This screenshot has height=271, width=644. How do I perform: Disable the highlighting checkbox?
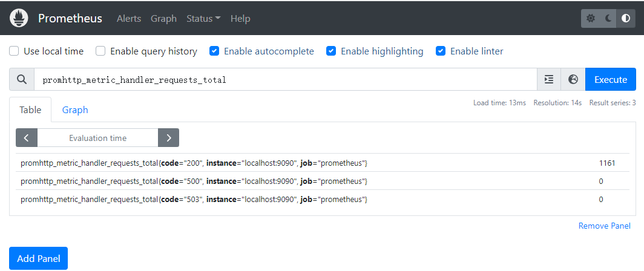tap(331, 51)
